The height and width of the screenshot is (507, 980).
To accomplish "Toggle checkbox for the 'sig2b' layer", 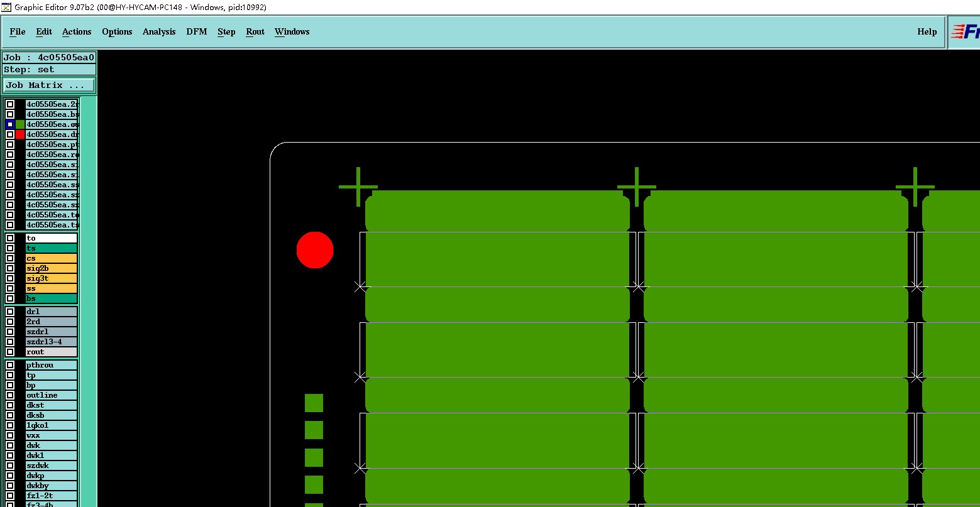I will tap(10, 268).
